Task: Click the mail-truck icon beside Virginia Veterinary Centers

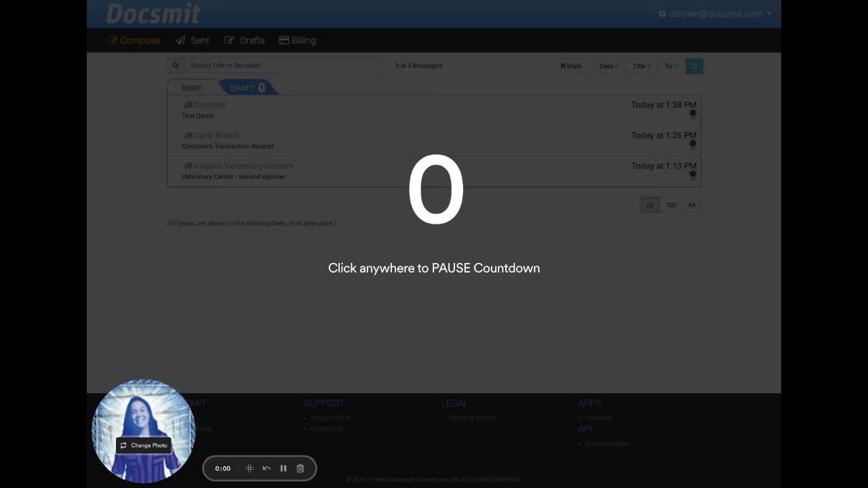Action: (x=188, y=166)
